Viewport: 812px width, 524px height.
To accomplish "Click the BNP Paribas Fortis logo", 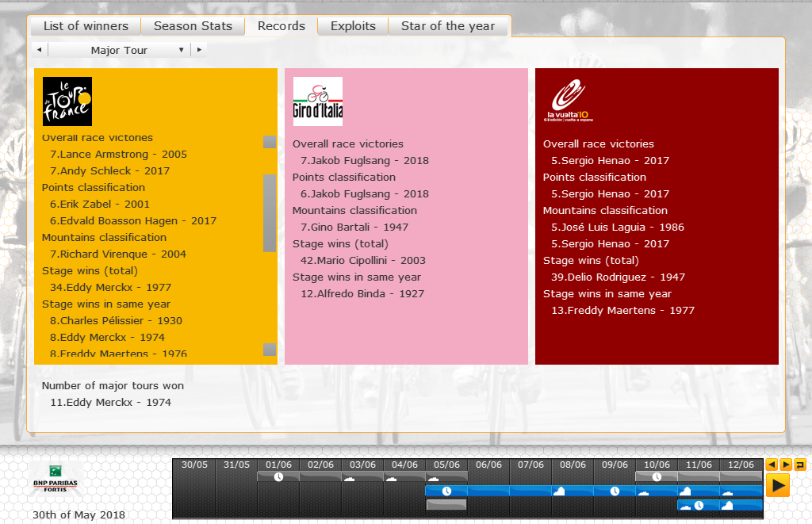I will click(x=56, y=479).
